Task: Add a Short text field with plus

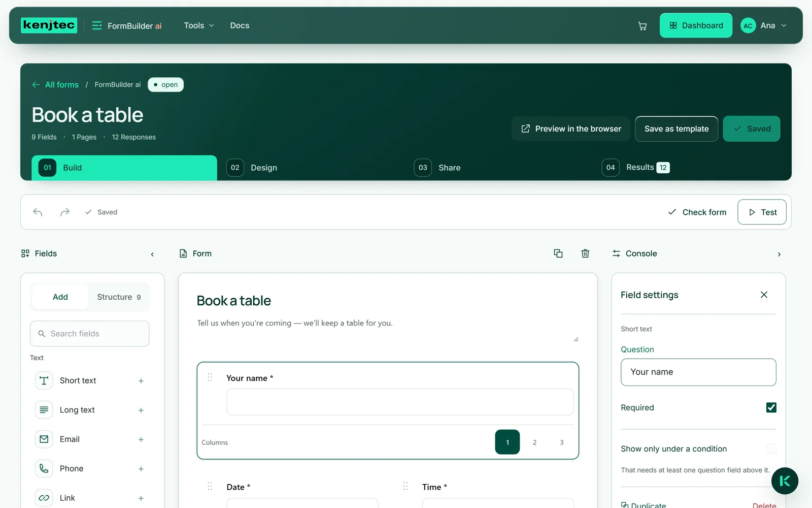Action: coord(141,381)
